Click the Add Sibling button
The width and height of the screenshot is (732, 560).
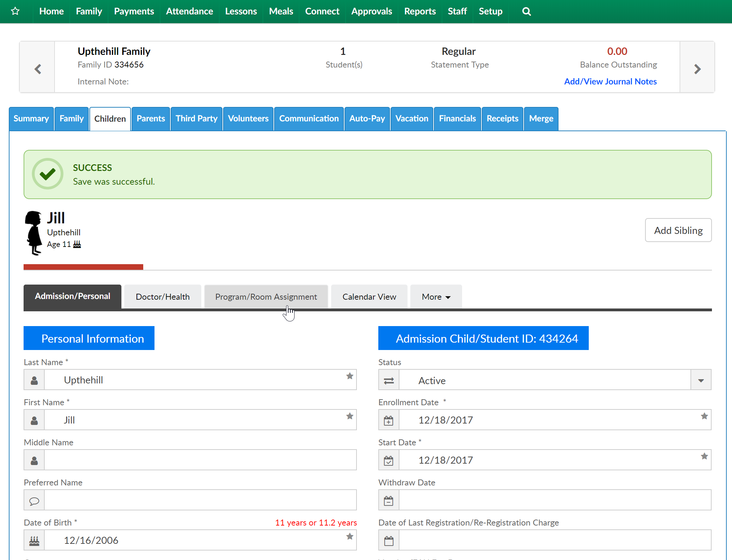point(678,230)
